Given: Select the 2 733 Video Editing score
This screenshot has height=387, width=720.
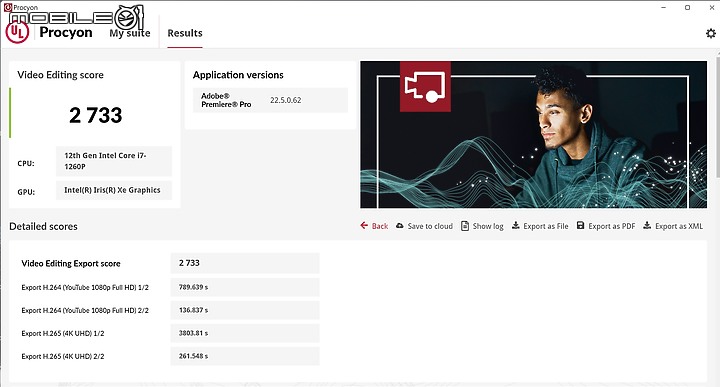Looking at the screenshot, I should 96,115.
